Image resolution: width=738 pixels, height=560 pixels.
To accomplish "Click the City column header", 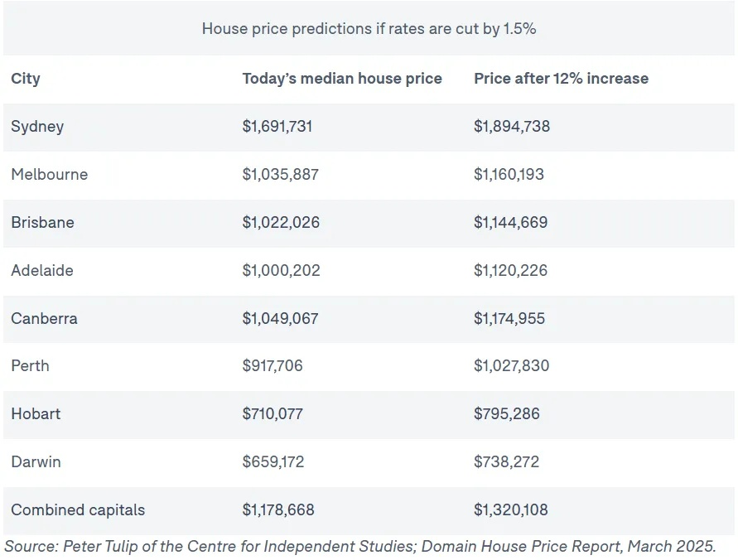I will click(26, 80).
